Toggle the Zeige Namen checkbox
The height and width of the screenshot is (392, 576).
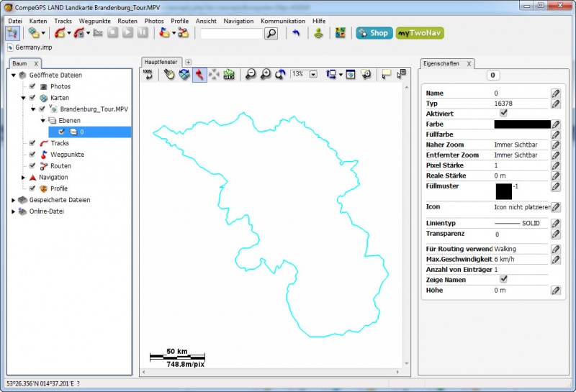(x=504, y=280)
